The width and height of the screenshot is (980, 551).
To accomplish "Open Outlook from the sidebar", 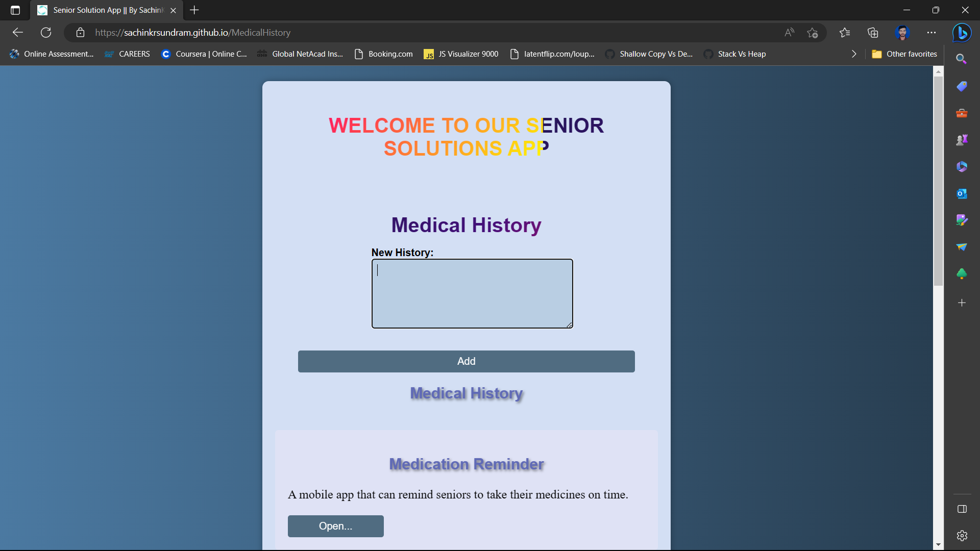I will click(x=962, y=194).
